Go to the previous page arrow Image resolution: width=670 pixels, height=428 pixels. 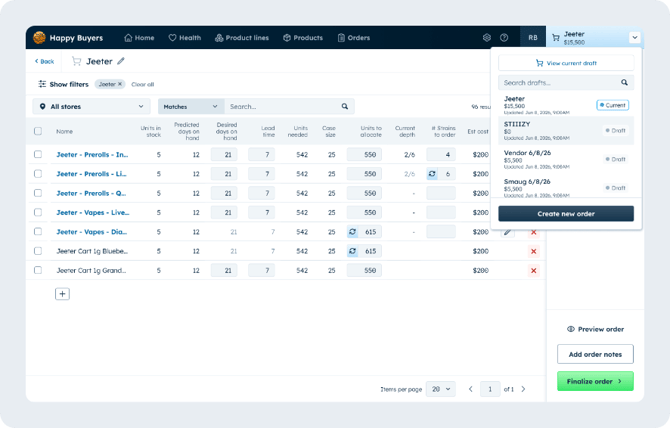[470, 389]
